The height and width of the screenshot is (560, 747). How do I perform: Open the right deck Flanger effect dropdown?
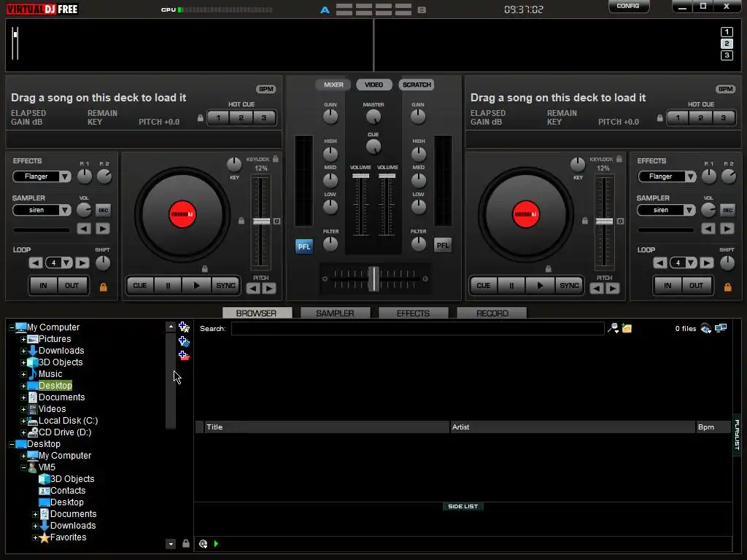click(690, 176)
